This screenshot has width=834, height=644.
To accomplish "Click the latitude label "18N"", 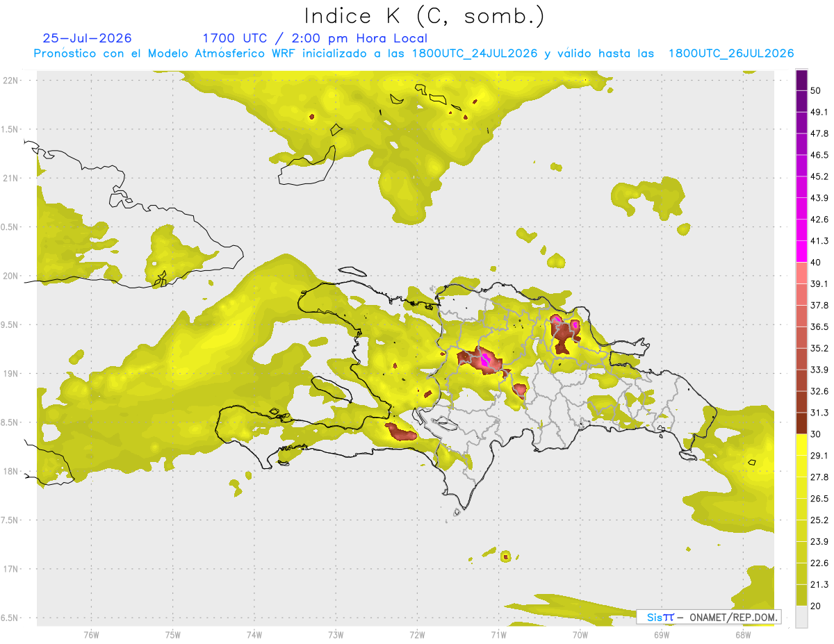I will [12, 472].
